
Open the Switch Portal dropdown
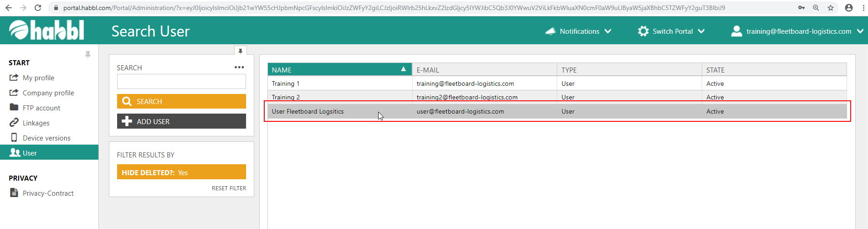[x=672, y=31]
